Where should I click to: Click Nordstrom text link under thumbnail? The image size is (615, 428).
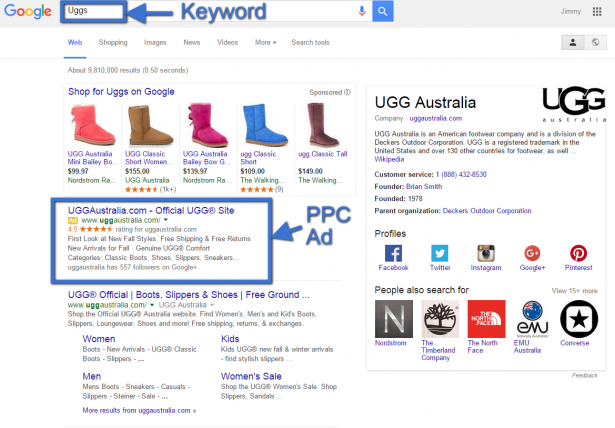coord(391,343)
